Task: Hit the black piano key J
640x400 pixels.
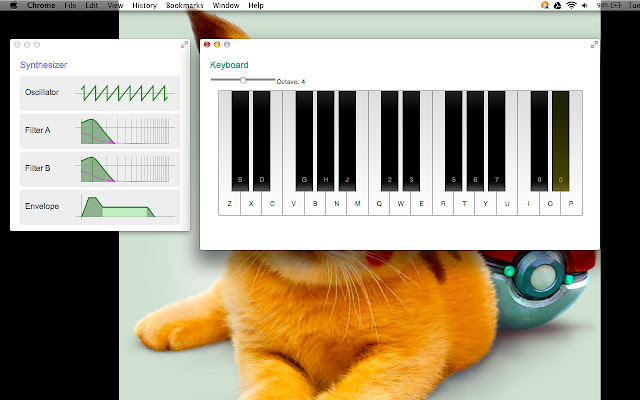Action: click(x=347, y=141)
